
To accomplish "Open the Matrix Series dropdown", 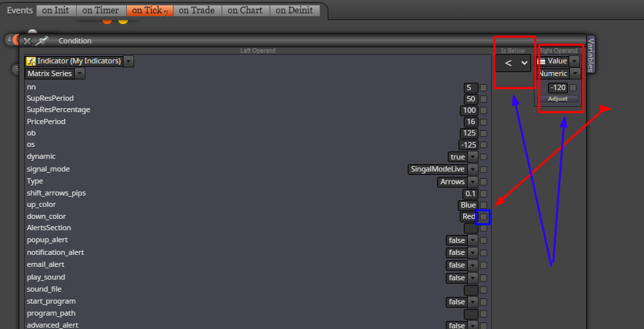I will click(x=80, y=74).
